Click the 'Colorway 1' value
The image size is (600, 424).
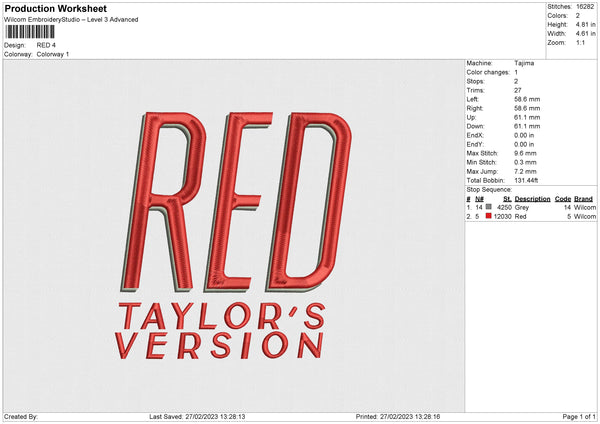(x=53, y=54)
